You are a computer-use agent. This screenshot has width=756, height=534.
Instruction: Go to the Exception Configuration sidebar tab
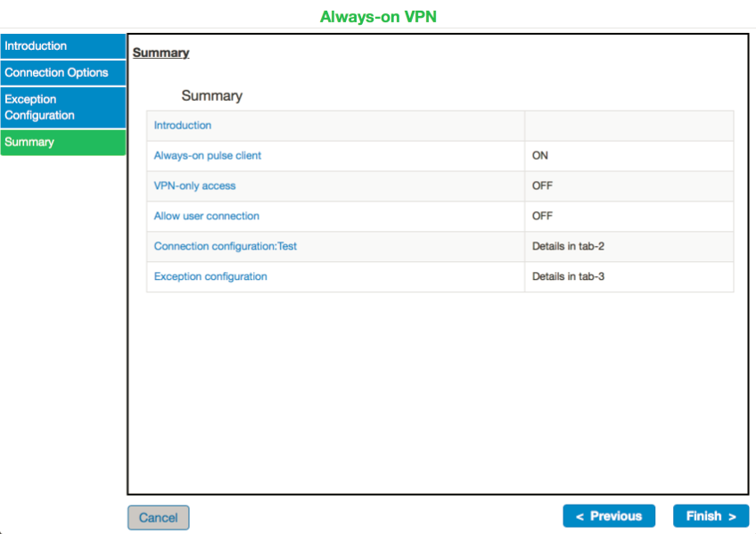pyautogui.click(x=62, y=107)
